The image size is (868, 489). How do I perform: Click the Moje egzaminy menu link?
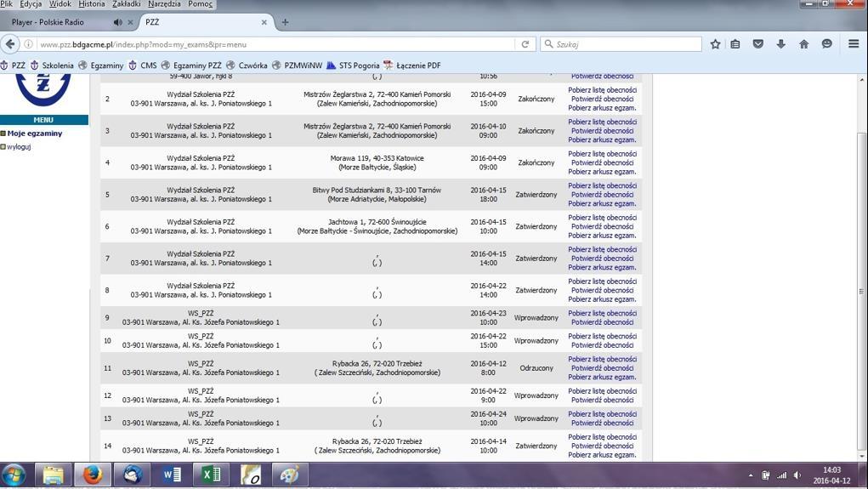pos(35,134)
